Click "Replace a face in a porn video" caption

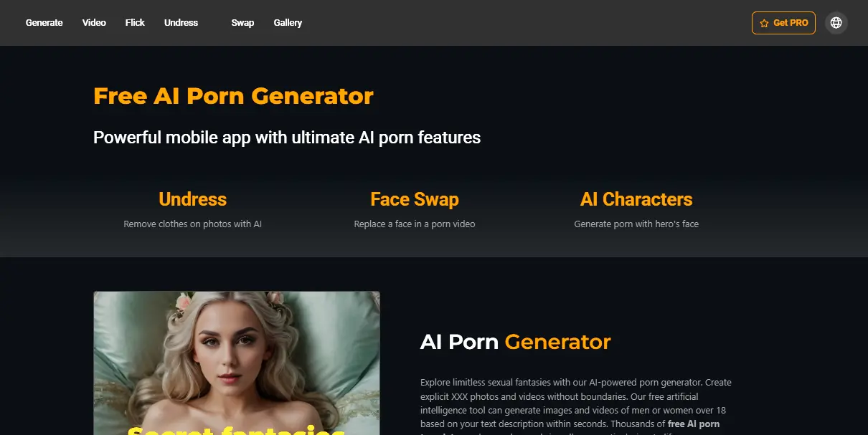point(415,224)
